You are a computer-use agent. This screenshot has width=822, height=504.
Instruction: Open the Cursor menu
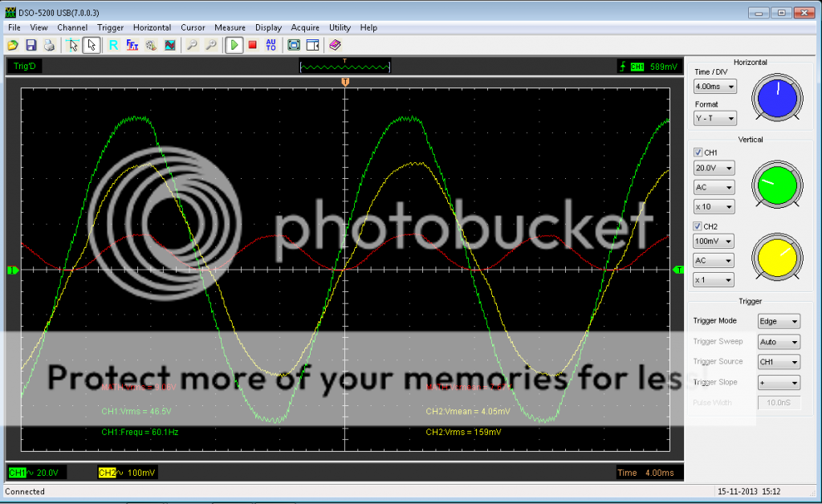[x=193, y=28]
